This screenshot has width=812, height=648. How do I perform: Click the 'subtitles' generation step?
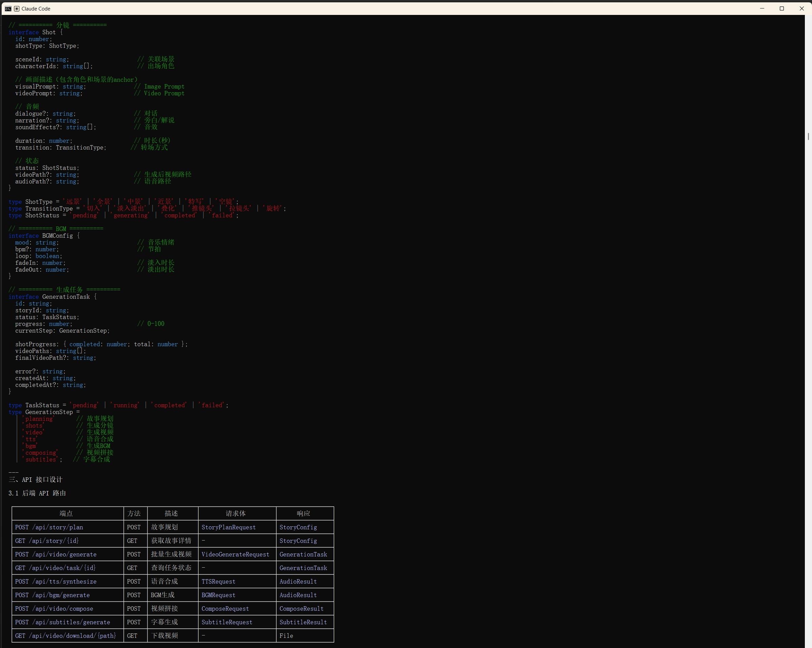(x=40, y=459)
